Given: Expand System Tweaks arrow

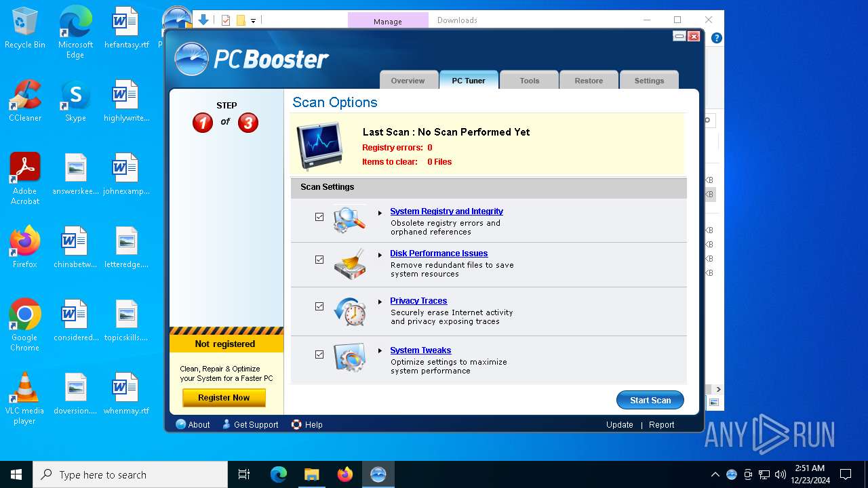Looking at the screenshot, I should (380, 351).
